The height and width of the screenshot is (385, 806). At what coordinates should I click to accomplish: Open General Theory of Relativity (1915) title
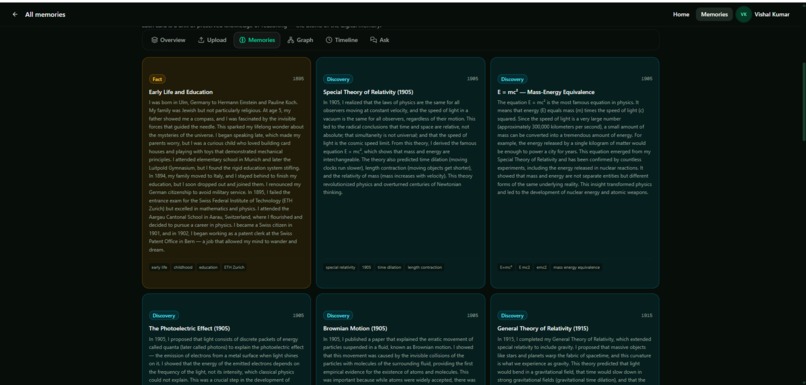(x=543, y=328)
